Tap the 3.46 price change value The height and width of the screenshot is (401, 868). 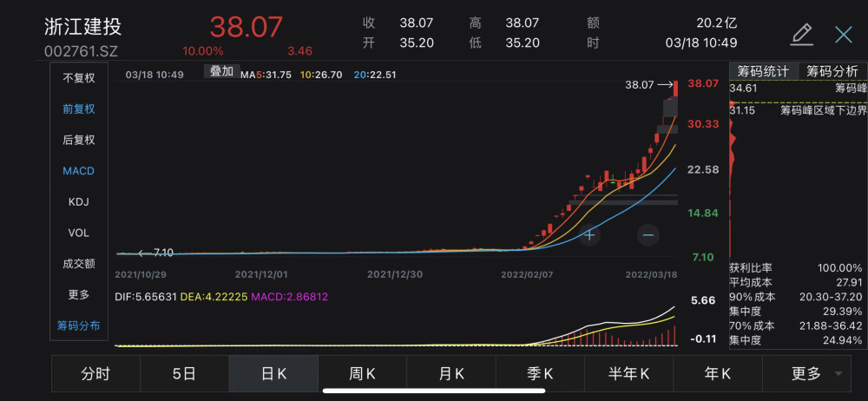[x=299, y=51]
